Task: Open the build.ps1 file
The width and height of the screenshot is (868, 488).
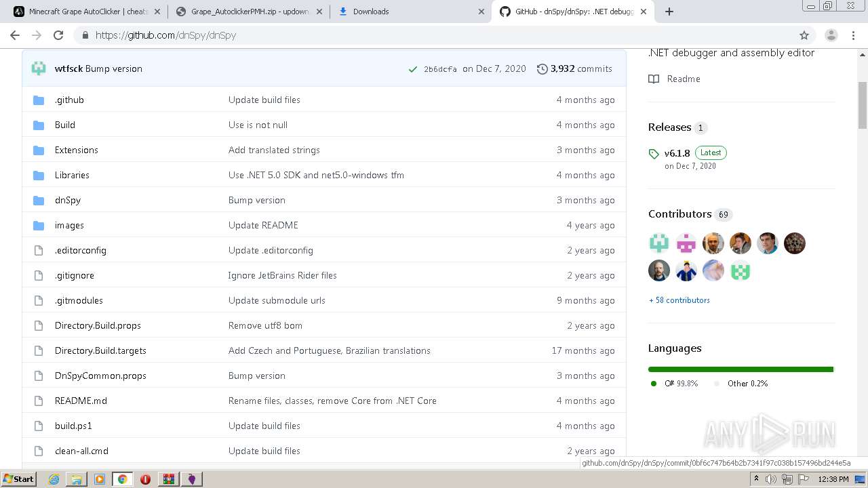Action: coord(73,426)
